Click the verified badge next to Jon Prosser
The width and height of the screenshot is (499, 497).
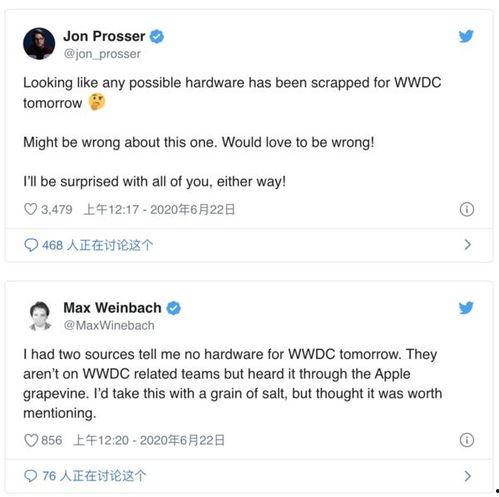(x=157, y=36)
